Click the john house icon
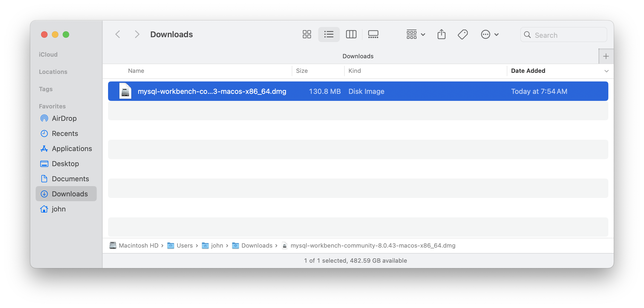 44,209
